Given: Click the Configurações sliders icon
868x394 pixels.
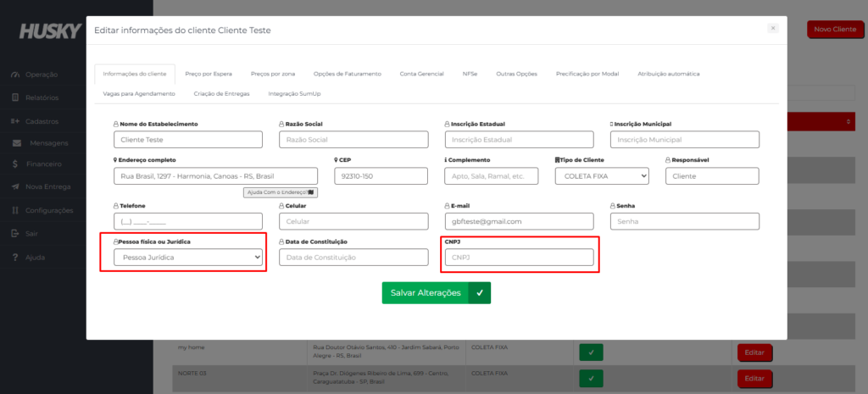Looking at the screenshot, I should pos(15,210).
